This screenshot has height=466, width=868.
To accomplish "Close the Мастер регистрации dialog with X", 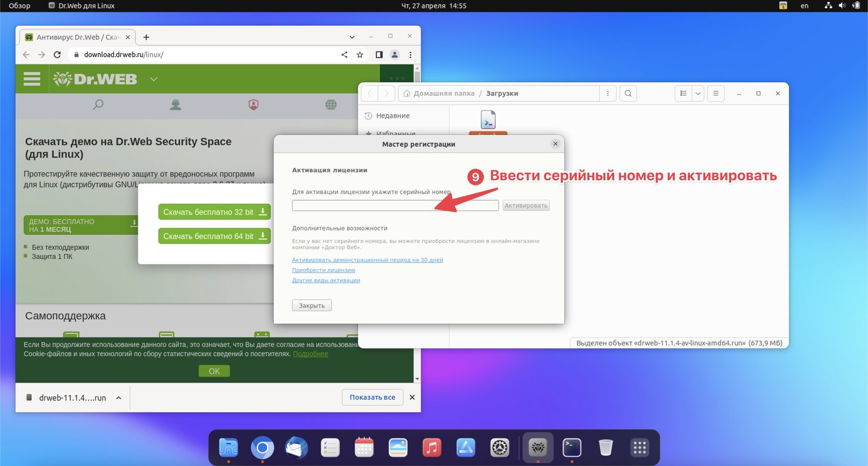I will (555, 144).
